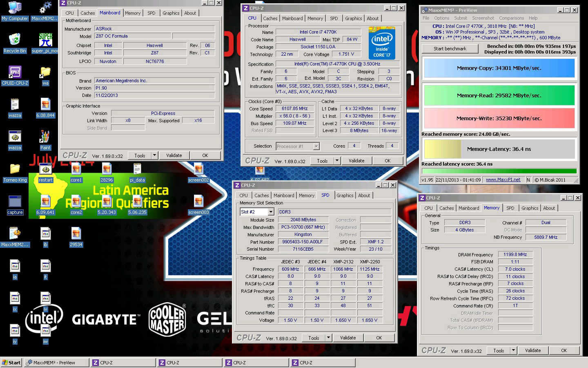Viewport: 588px width, 368px height.
Task: Click the Memory-Latency 36.4 ns result bar
Action: pyautogui.click(x=499, y=149)
